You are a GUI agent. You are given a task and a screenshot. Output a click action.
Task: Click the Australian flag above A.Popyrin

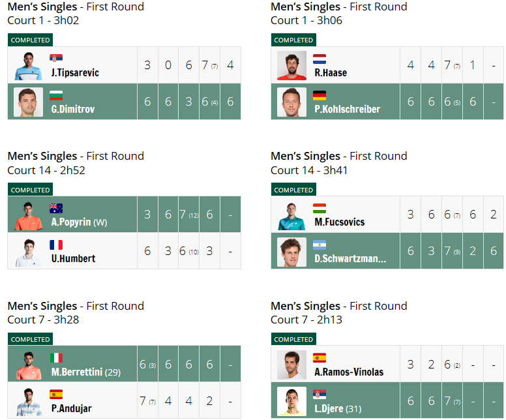tap(56, 209)
